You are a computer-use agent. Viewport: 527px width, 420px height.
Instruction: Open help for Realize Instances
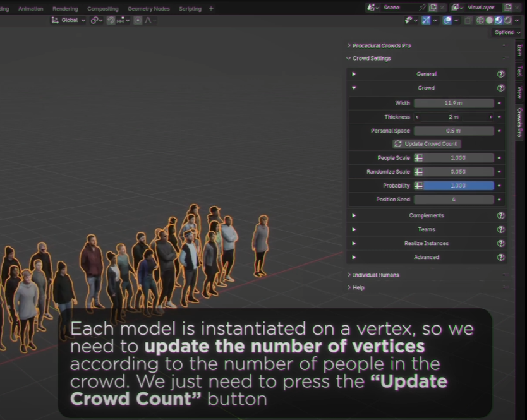click(x=500, y=243)
